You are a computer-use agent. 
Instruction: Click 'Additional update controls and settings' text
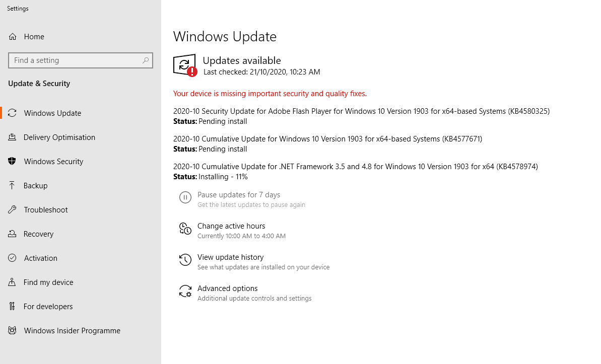(254, 299)
